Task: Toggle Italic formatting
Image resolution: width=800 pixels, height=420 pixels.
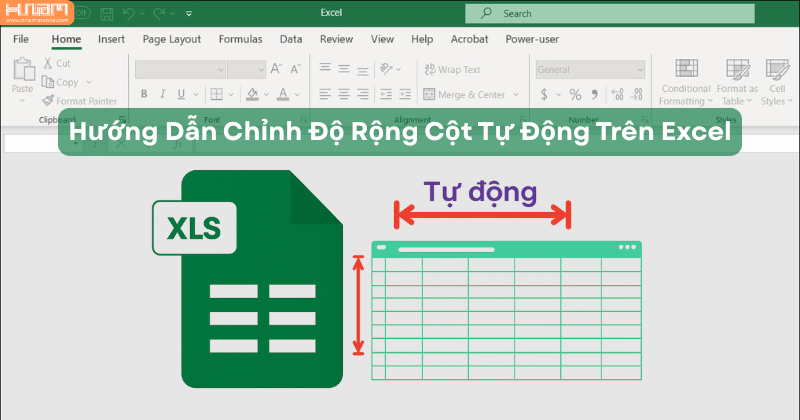Action: (162, 94)
